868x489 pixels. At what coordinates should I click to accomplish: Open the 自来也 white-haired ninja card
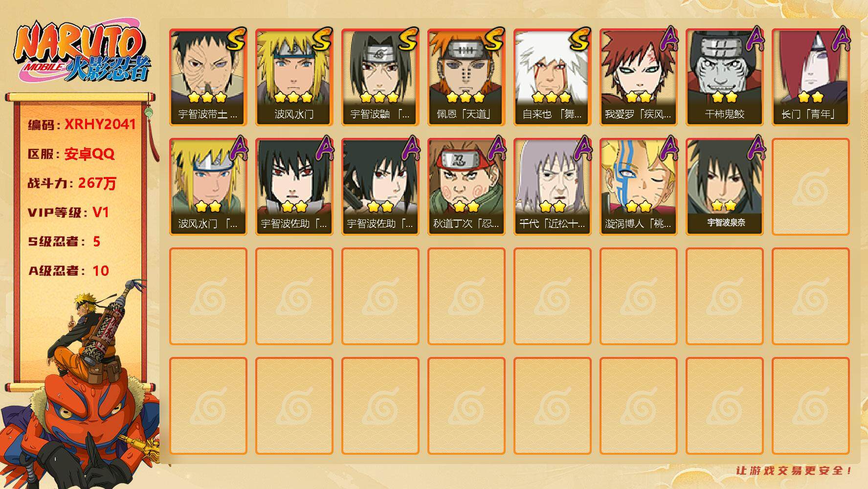click(552, 77)
